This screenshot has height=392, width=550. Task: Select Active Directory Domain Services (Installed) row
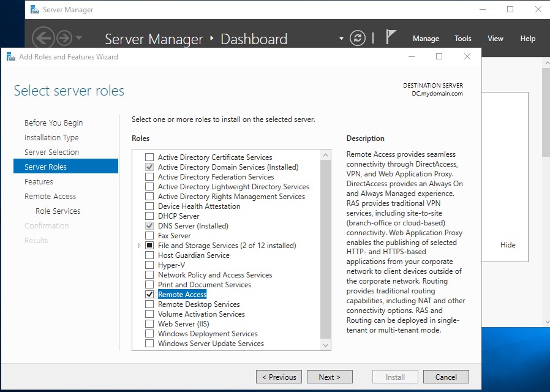tap(228, 167)
